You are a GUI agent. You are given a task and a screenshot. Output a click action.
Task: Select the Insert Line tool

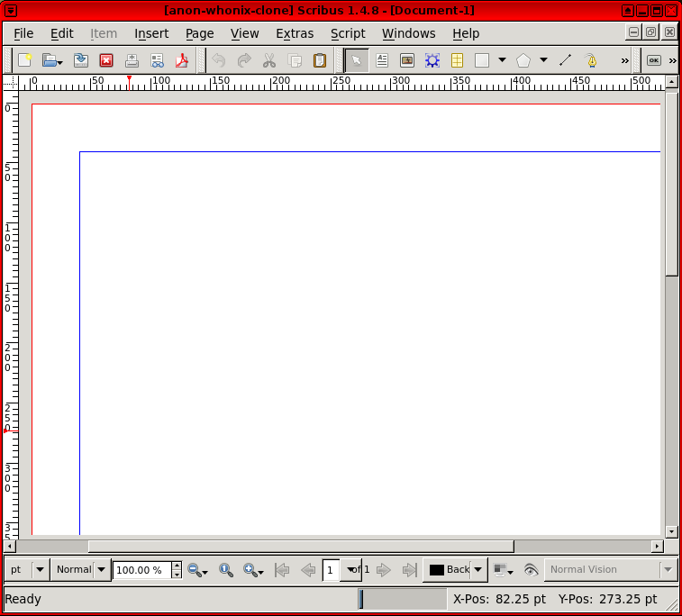(566, 60)
